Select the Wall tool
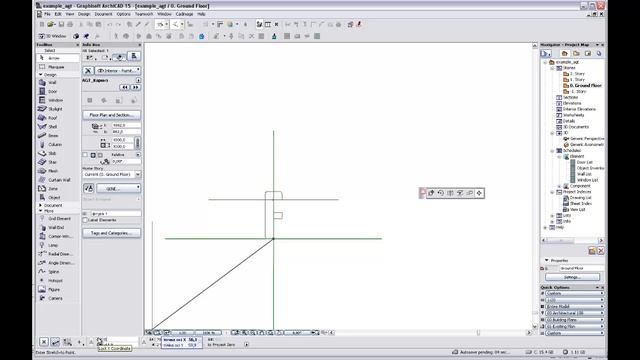Screen dimensions: 640x360 click(58, 82)
